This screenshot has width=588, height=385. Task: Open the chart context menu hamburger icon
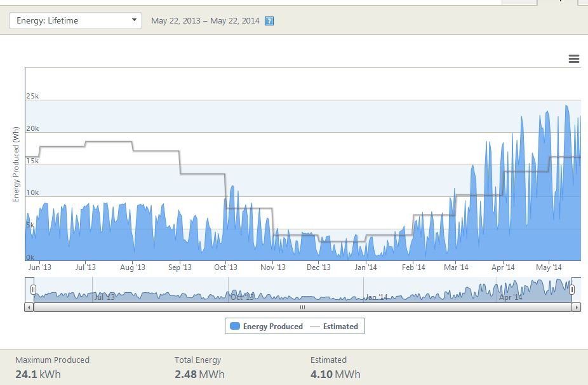(573, 59)
